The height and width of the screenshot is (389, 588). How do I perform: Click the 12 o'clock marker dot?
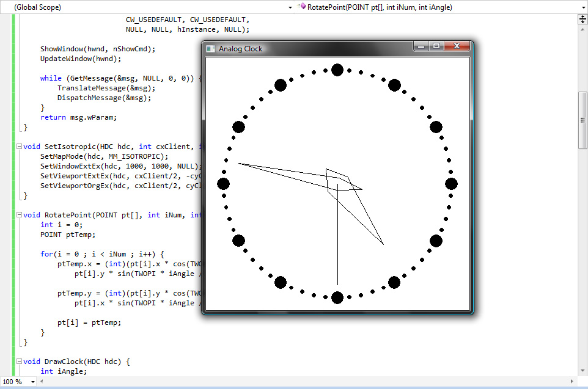pyautogui.click(x=337, y=70)
